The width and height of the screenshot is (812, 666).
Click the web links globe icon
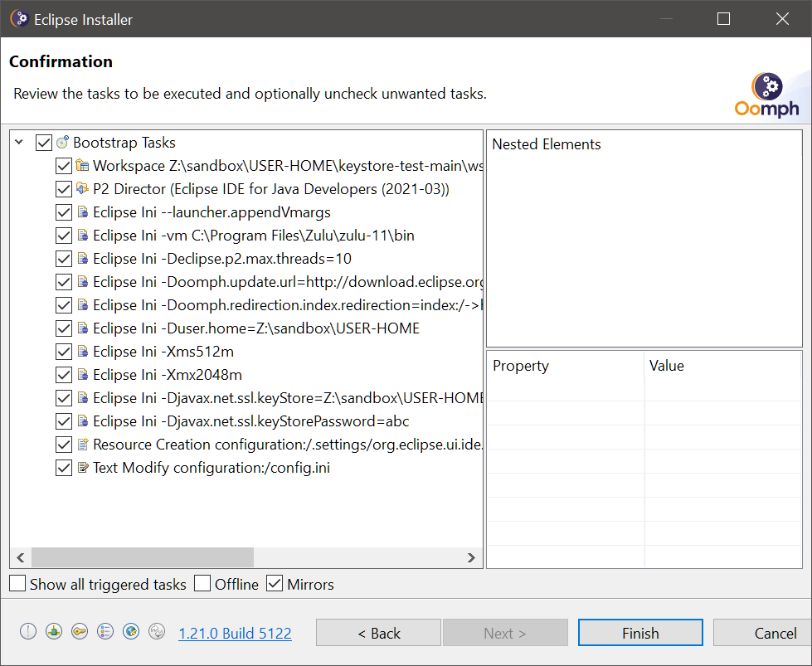tap(131, 631)
